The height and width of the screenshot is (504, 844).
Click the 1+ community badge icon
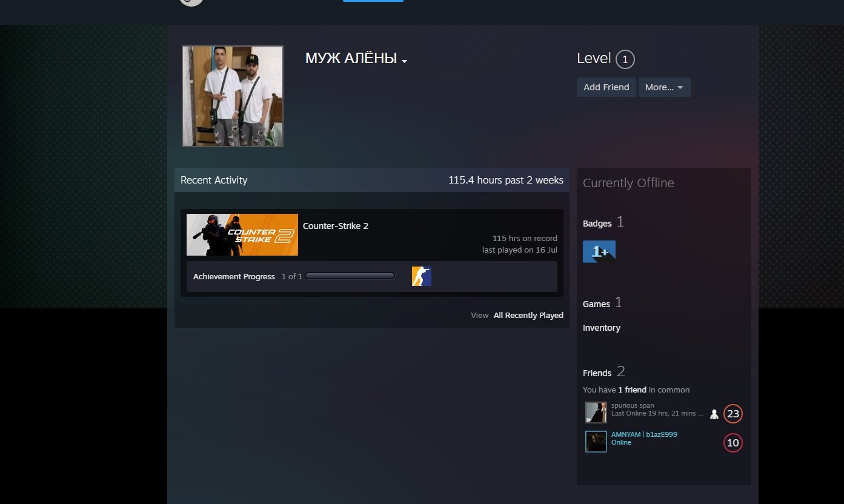(x=599, y=251)
